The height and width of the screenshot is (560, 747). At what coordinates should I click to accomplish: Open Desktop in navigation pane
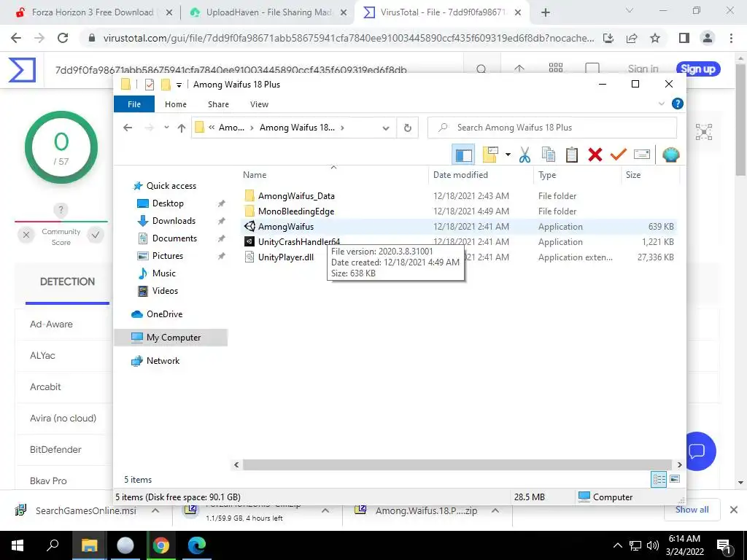pyautogui.click(x=167, y=203)
